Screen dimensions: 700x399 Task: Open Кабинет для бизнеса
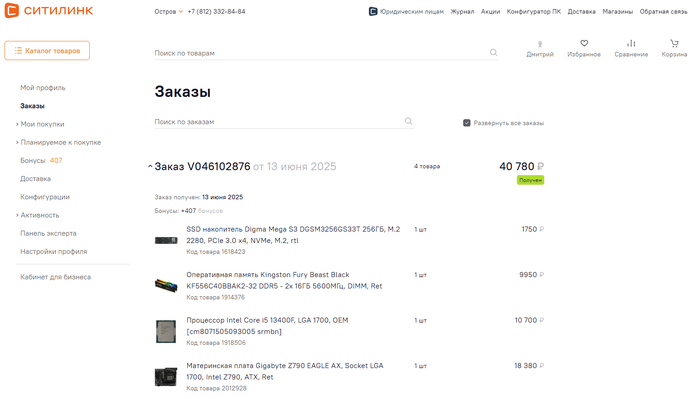55,277
